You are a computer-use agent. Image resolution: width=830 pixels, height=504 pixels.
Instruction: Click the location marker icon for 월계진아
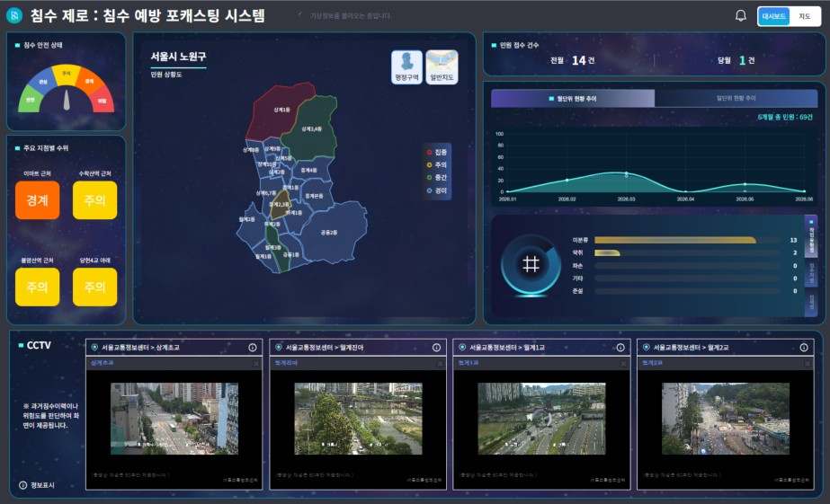pyautogui.click(x=279, y=348)
